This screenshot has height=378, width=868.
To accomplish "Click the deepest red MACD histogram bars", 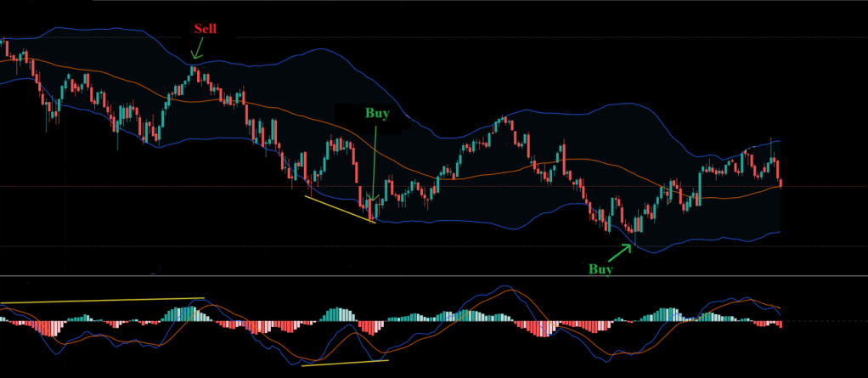I will coord(544,330).
